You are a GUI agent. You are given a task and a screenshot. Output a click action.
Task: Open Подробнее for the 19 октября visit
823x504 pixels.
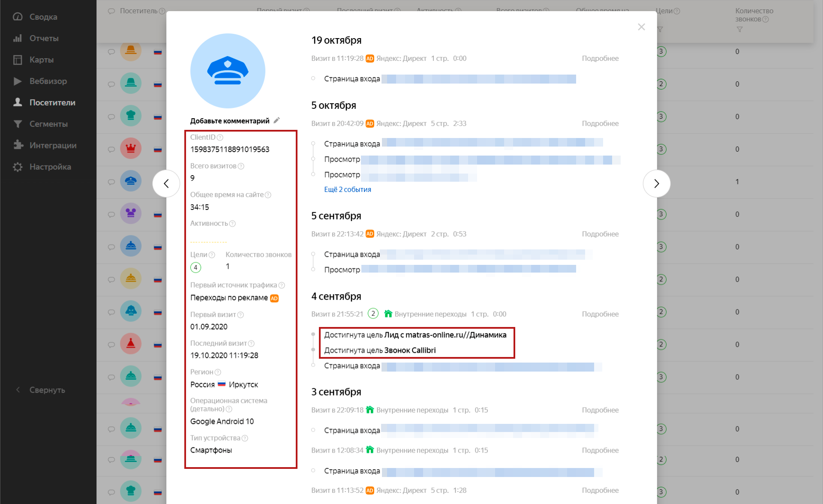(x=600, y=58)
